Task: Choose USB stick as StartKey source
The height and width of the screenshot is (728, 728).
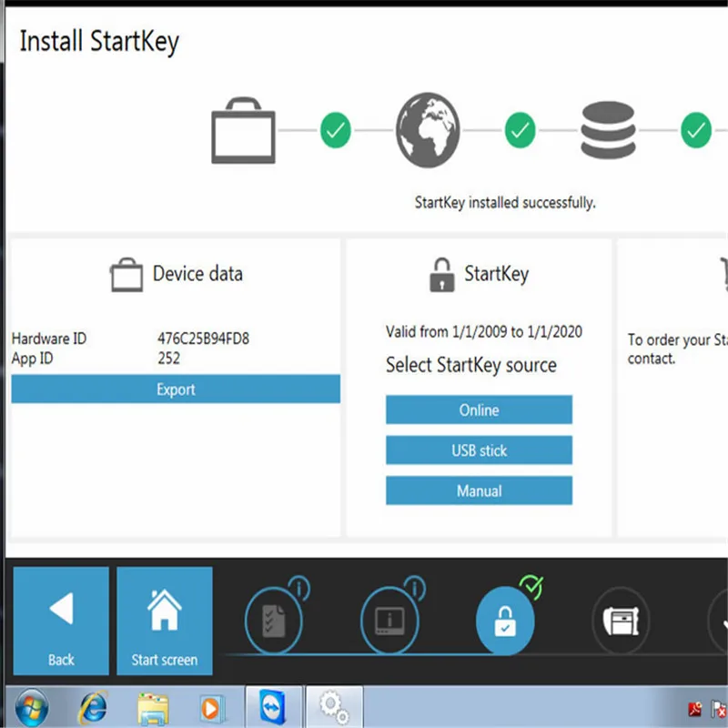Action: [x=479, y=450]
